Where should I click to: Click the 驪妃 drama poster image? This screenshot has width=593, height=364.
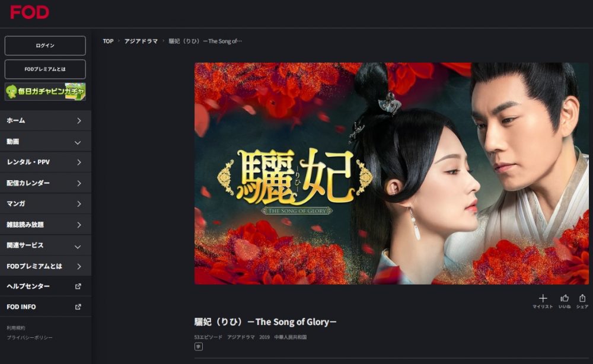[391, 173]
